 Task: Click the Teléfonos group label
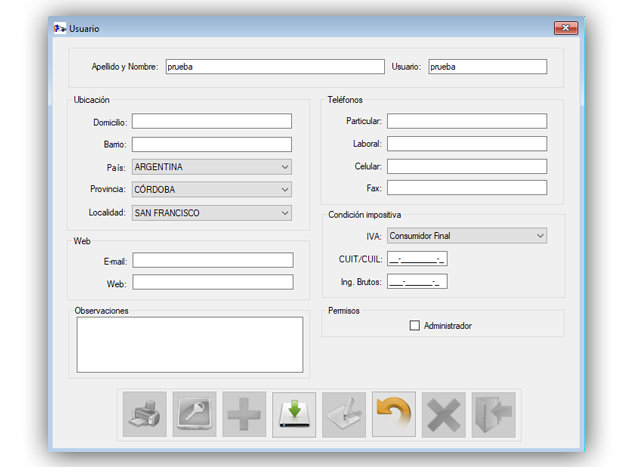tap(345, 100)
